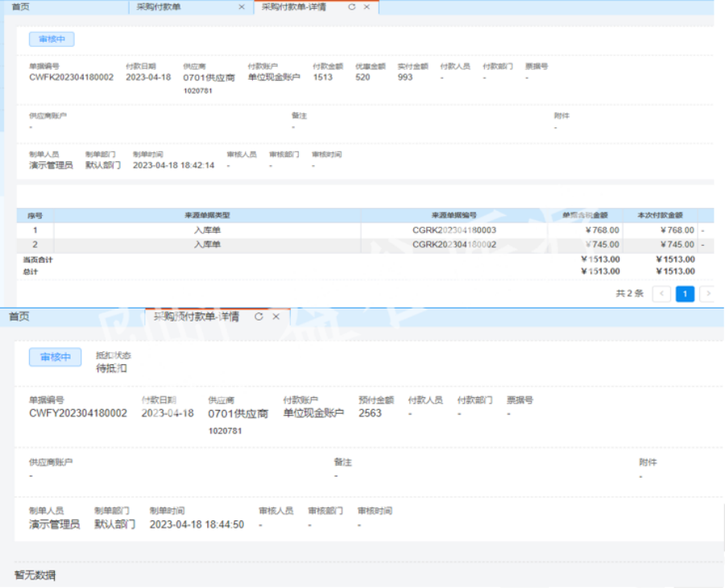Close the 采购付款单 tab
Viewport: 725px width, 588px height.
point(242,7)
